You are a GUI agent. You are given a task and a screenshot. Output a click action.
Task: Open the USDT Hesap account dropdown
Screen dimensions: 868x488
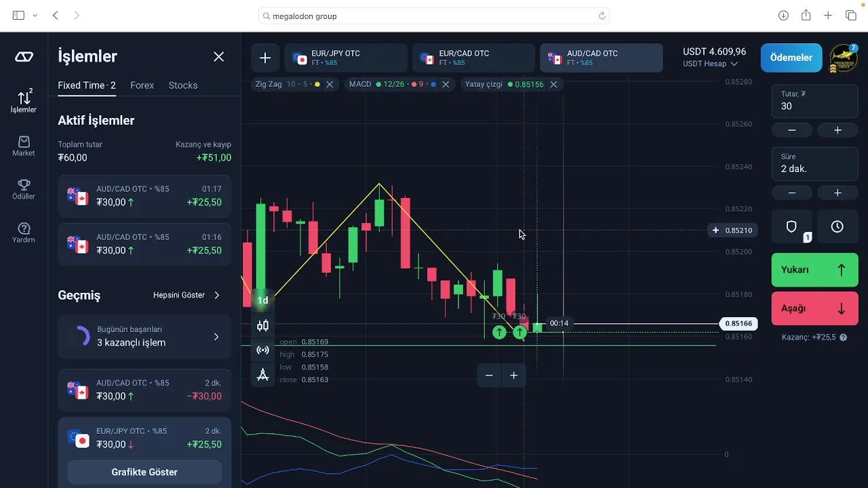(x=710, y=64)
